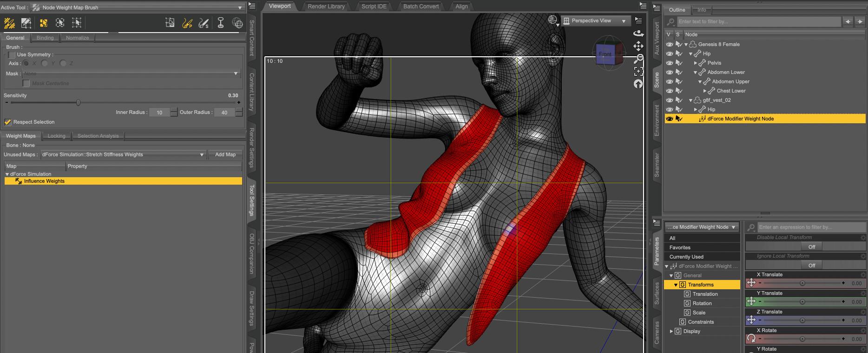Viewport: 868px width, 353px height.
Task: Toggle visibility of Abdomen Lower
Action: point(669,72)
